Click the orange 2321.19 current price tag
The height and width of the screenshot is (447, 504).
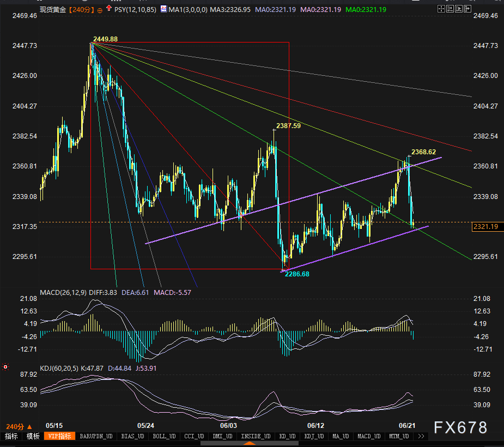485,226
